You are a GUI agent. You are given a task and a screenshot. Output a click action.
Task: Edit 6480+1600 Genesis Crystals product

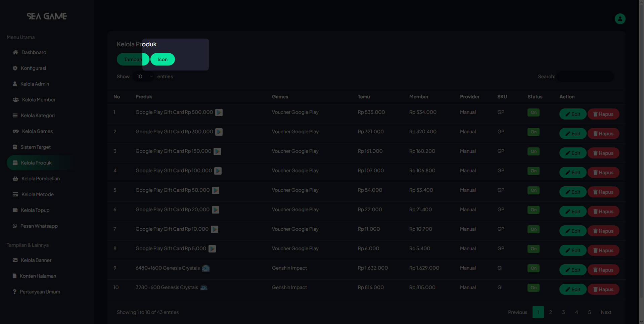573,270
